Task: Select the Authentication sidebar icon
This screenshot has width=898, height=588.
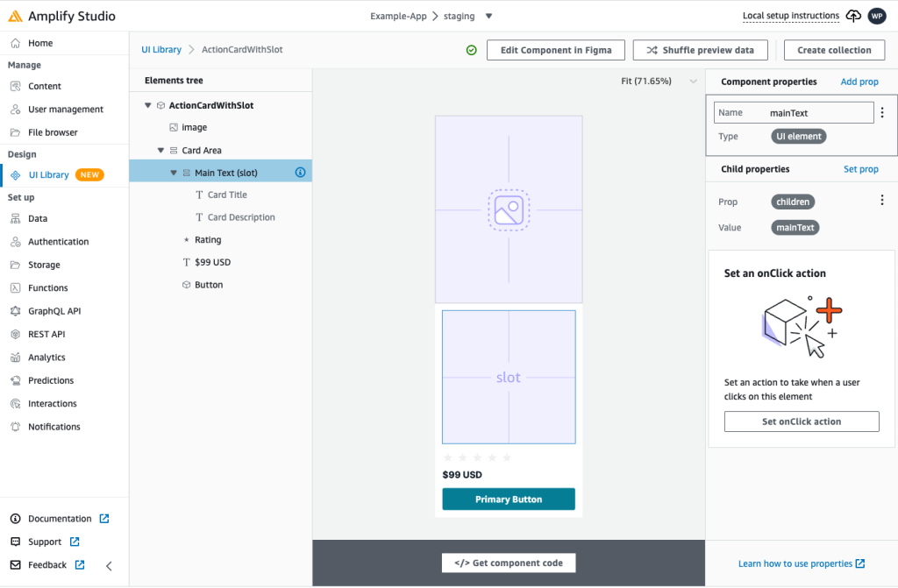Action: 14,241
